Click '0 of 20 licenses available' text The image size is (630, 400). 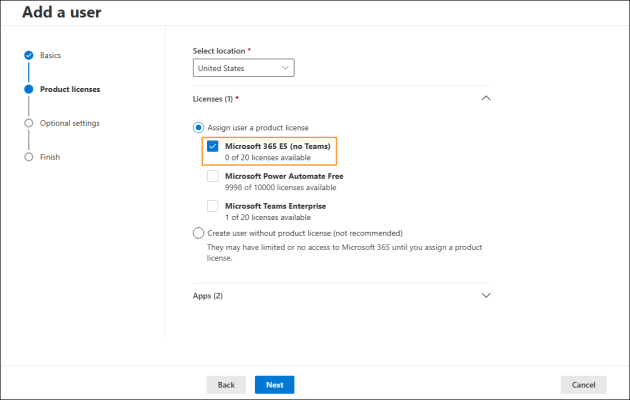click(268, 157)
